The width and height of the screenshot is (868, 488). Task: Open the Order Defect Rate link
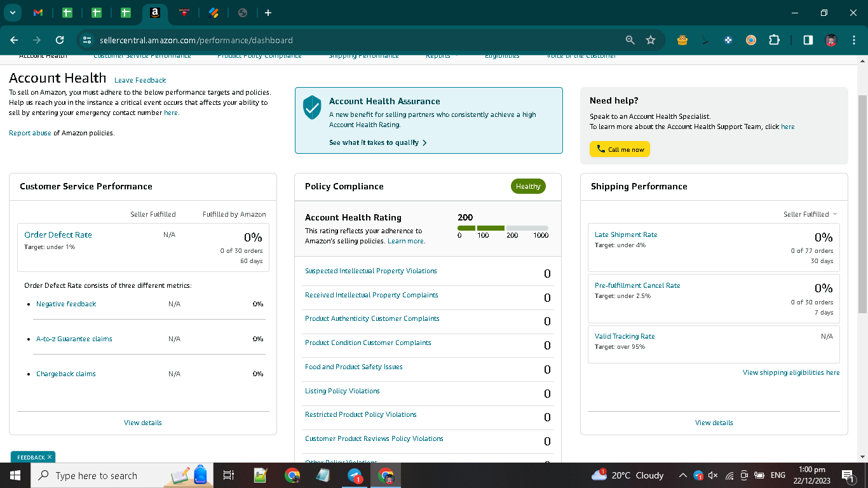click(x=58, y=234)
